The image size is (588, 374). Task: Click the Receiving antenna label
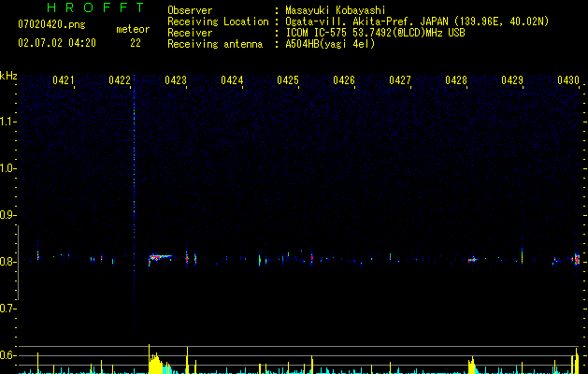coord(215,44)
